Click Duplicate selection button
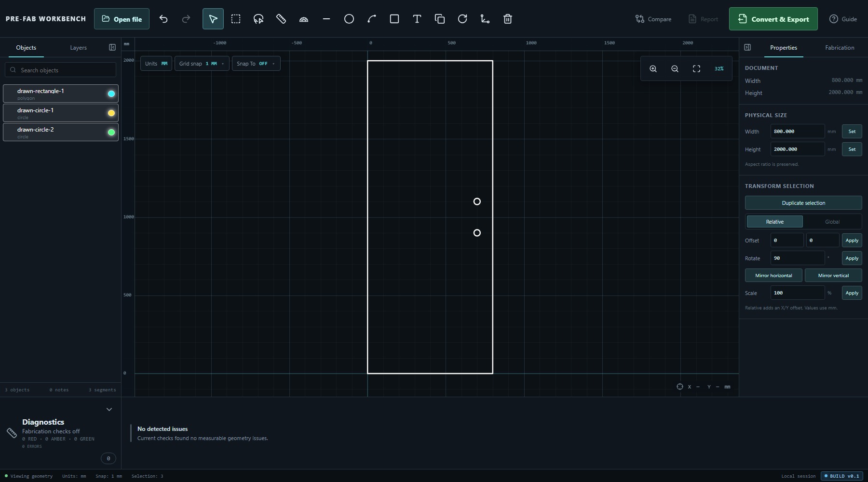This screenshot has height=482, width=868. tap(803, 203)
